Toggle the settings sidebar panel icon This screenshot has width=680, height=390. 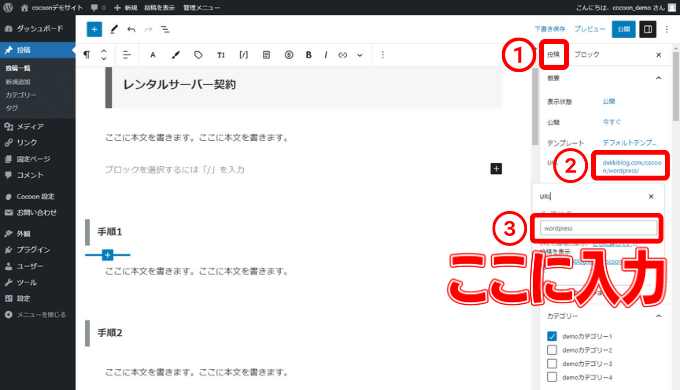(x=648, y=29)
